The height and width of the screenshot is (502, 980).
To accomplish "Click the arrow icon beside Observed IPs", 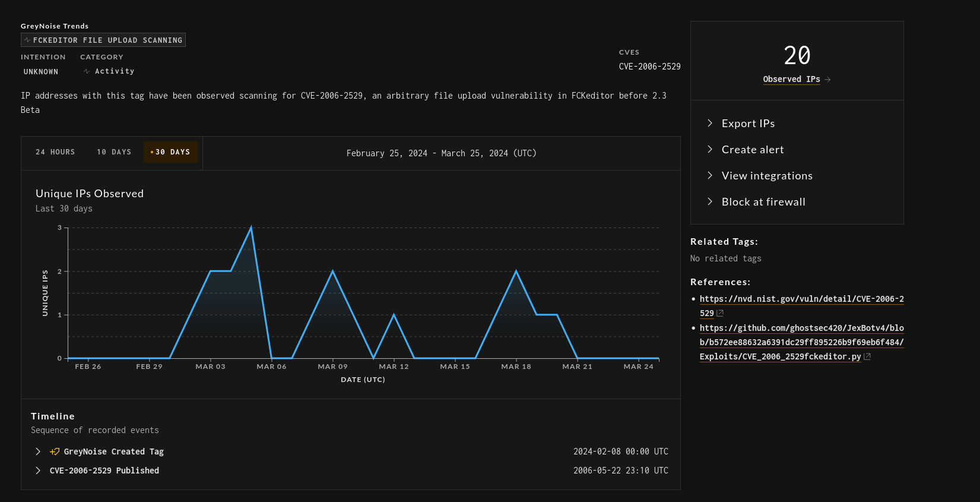I will click(x=828, y=80).
